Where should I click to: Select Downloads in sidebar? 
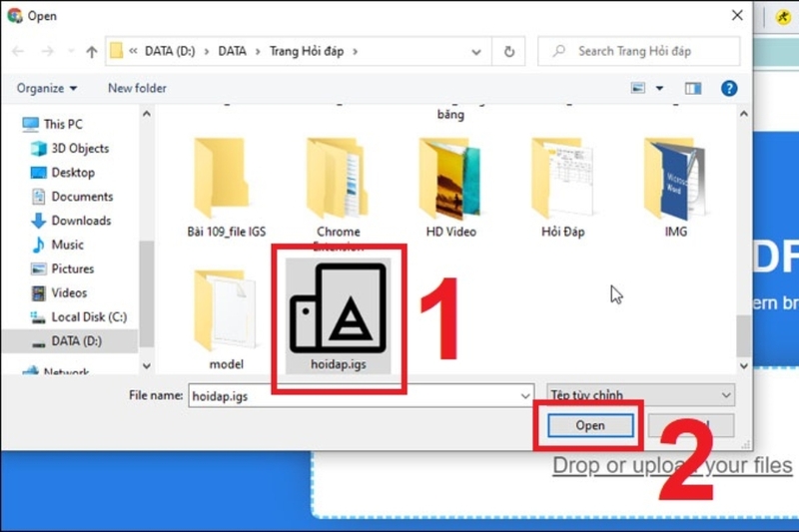(x=71, y=221)
